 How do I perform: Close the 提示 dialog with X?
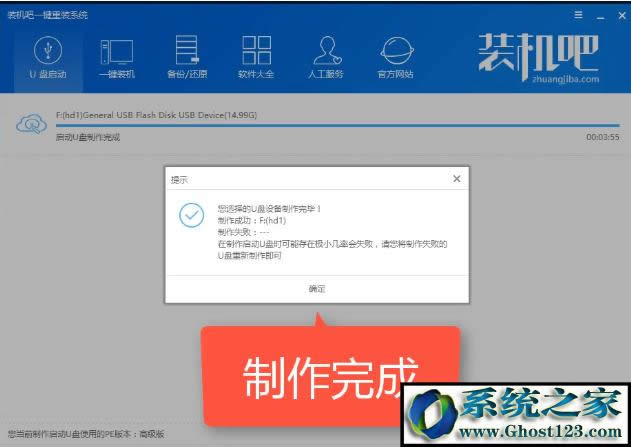click(457, 179)
